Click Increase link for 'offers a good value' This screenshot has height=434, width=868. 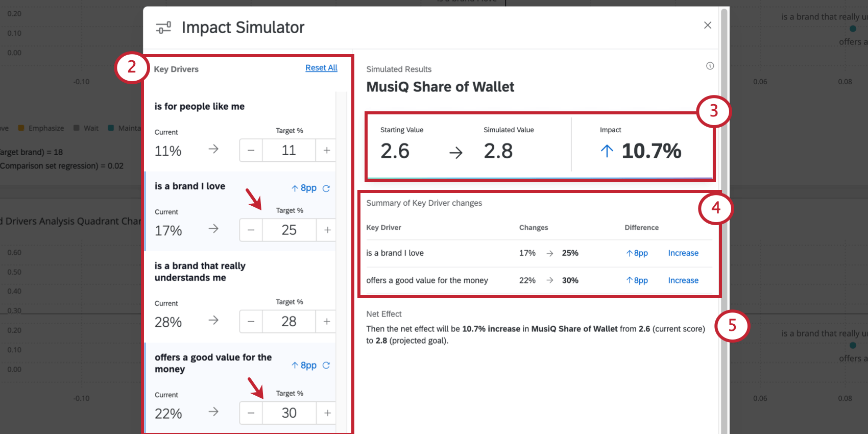coord(683,280)
